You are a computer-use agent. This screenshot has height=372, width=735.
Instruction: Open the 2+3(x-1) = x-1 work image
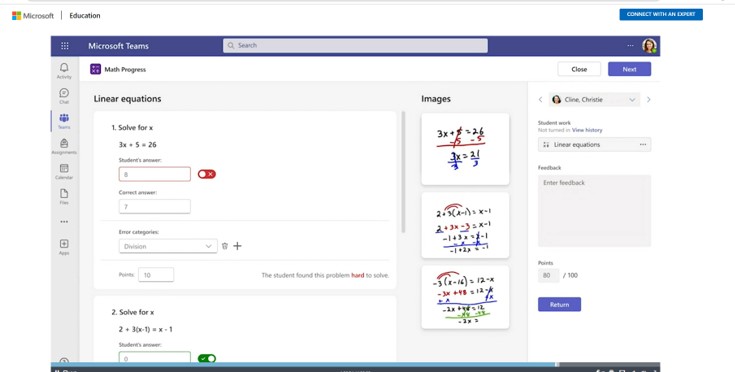(465, 225)
